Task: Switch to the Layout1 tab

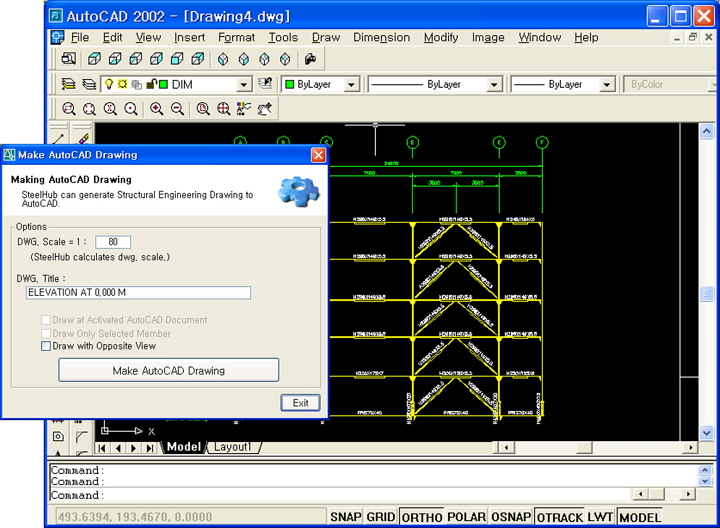Action: click(x=234, y=447)
